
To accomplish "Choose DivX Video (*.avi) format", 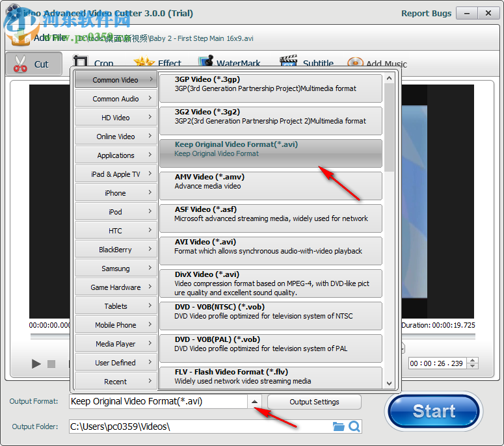I will 271,283.
